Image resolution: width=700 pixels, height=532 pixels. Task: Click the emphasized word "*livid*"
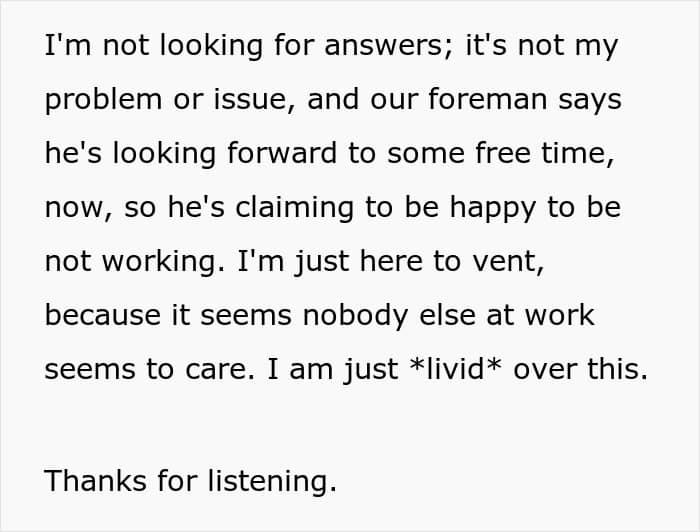pos(455,370)
